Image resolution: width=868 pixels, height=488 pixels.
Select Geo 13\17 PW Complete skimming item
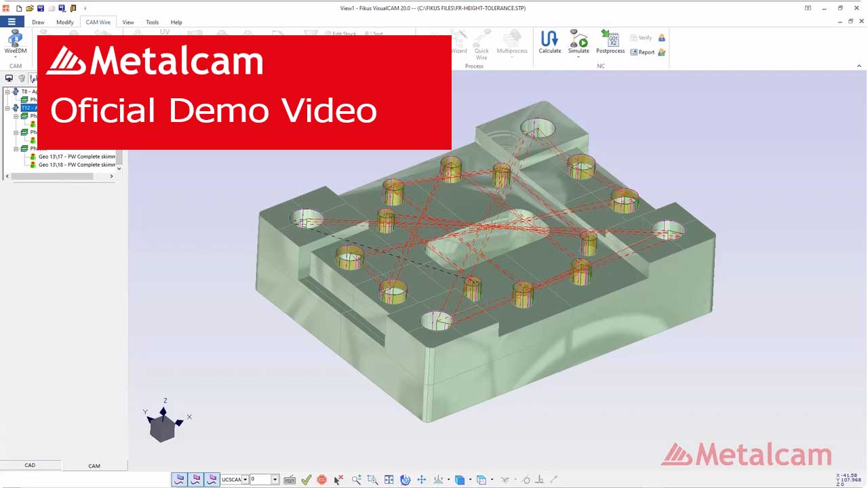[77, 157]
